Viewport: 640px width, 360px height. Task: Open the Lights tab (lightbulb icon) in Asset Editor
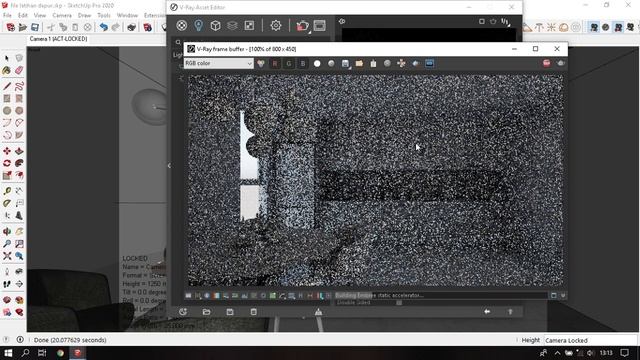pyautogui.click(x=198, y=25)
